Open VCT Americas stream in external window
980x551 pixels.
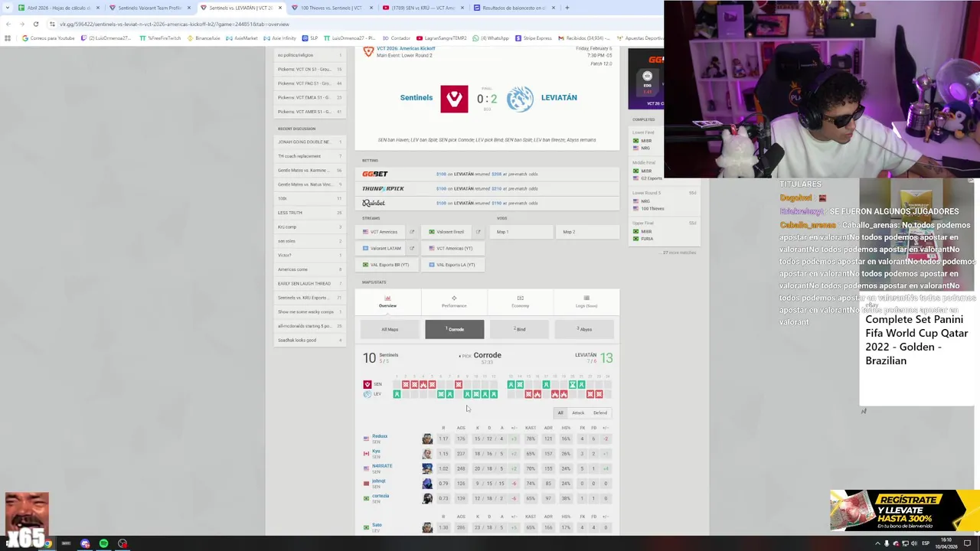pyautogui.click(x=411, y=232)
